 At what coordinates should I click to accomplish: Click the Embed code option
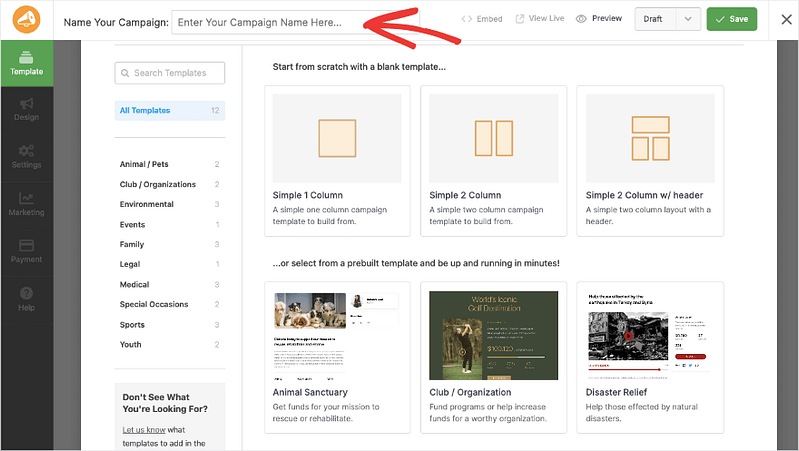[x=482, y=19]
